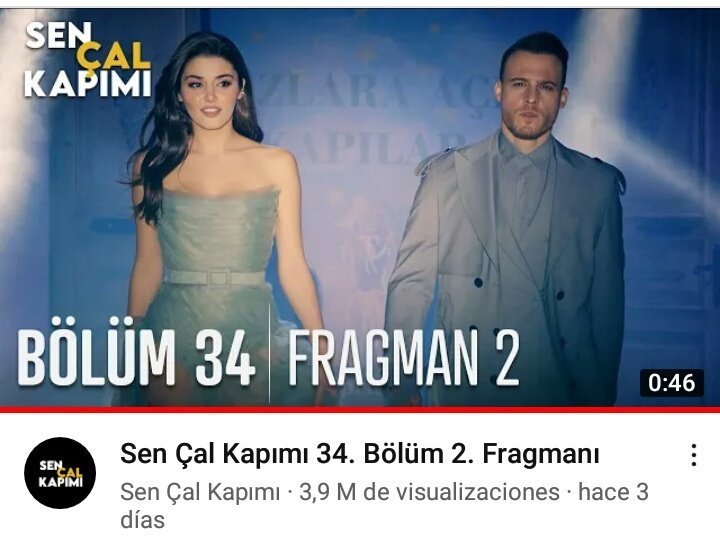This screenshot has height=544, width=720.
Task: Click the hace 3 upload date text
Action: point(613,492)
